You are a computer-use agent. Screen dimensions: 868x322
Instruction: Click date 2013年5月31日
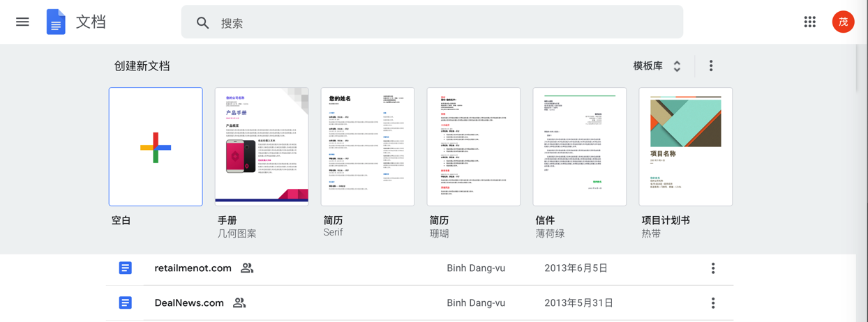579,303
